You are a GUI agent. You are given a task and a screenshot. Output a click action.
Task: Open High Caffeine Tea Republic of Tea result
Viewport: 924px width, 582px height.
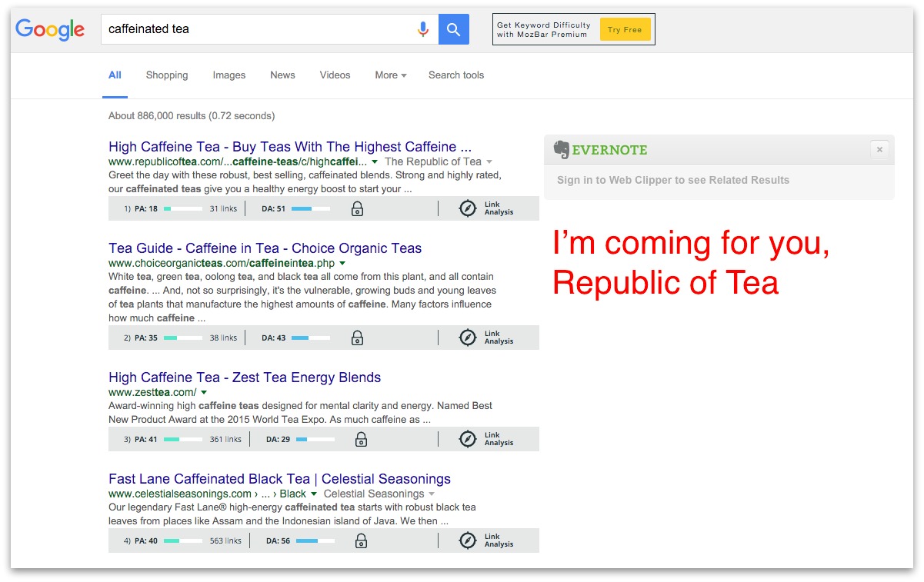pos(290,147)
